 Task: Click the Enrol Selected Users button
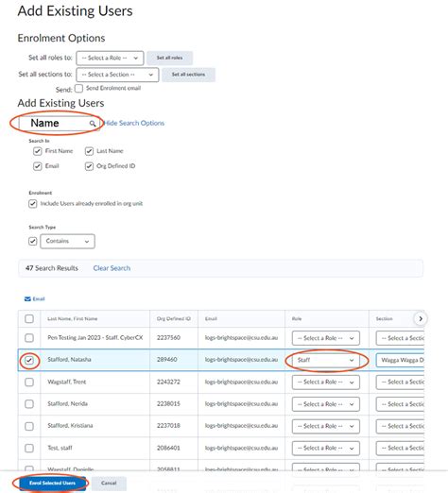(x=52, y=483)
